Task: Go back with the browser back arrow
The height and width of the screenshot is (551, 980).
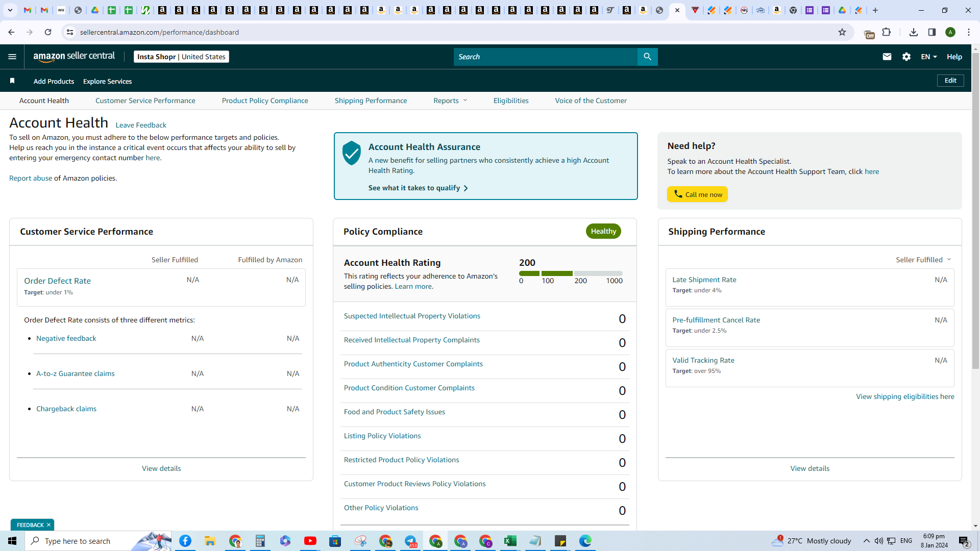Action: point(11,32)
